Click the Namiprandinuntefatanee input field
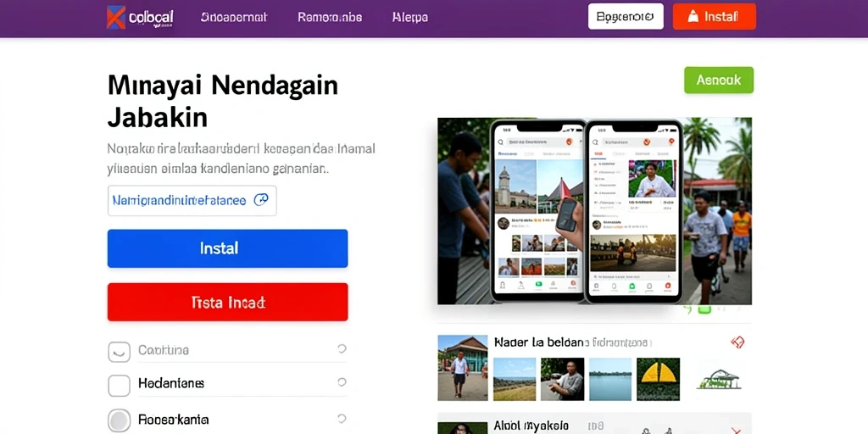 (x=192, y=200)
